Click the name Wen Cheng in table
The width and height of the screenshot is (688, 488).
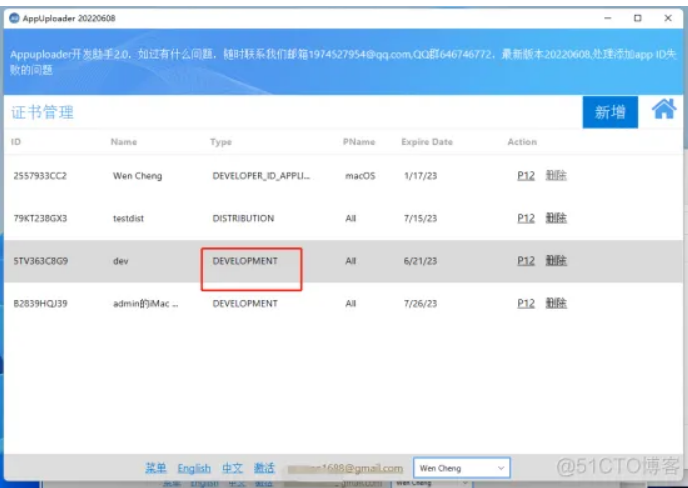(137, 176)
